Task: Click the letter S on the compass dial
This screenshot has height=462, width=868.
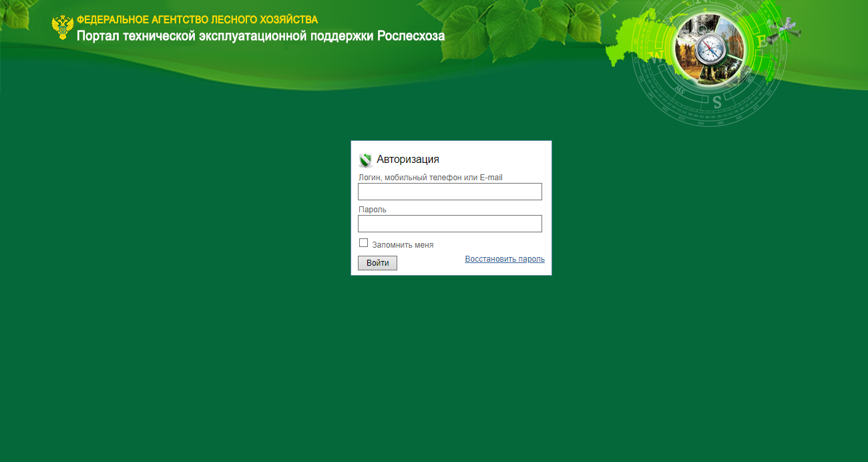Action: click(x=716, y=102)
